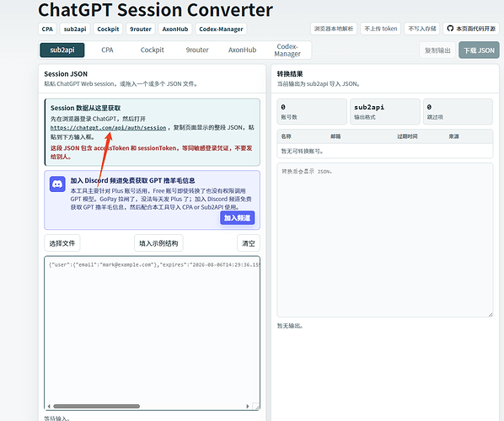Click the 跳过项 counter card
The width and height of the screenshot is (504, 421).
point(458,111)
